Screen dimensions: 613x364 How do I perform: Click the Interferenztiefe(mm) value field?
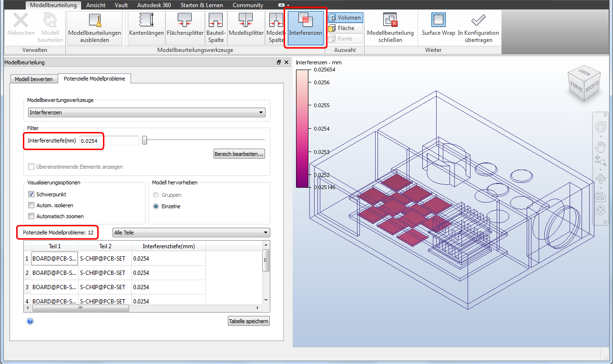point(109,141)
